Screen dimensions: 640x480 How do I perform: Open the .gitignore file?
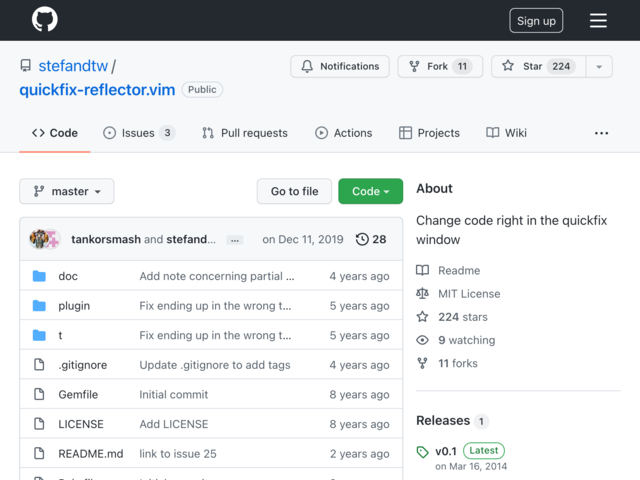click(x=82, y=365)
